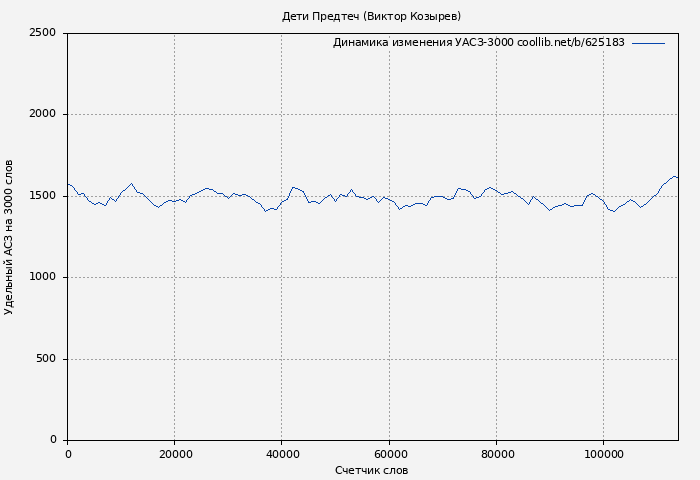
Task: Select the 2000 tick on Y-axis
Action: [x=42, y=114]
